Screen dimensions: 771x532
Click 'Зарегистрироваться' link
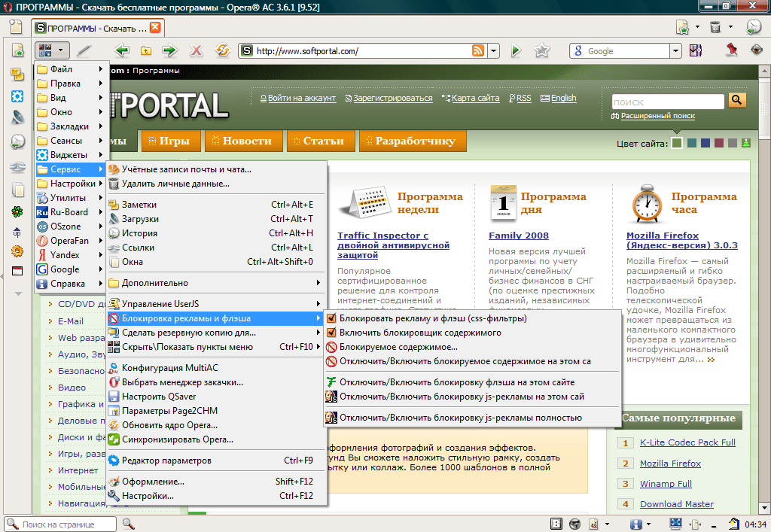tap(392, 98)
